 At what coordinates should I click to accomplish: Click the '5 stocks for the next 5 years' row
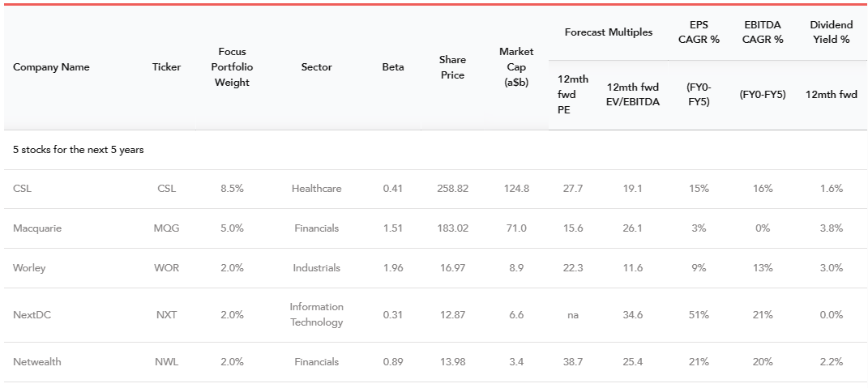tap(79, 150)
